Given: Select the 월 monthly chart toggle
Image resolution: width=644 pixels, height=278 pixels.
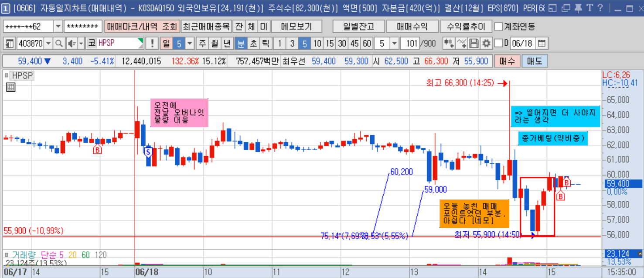Looking at the screenshot, I should point(215,44).
